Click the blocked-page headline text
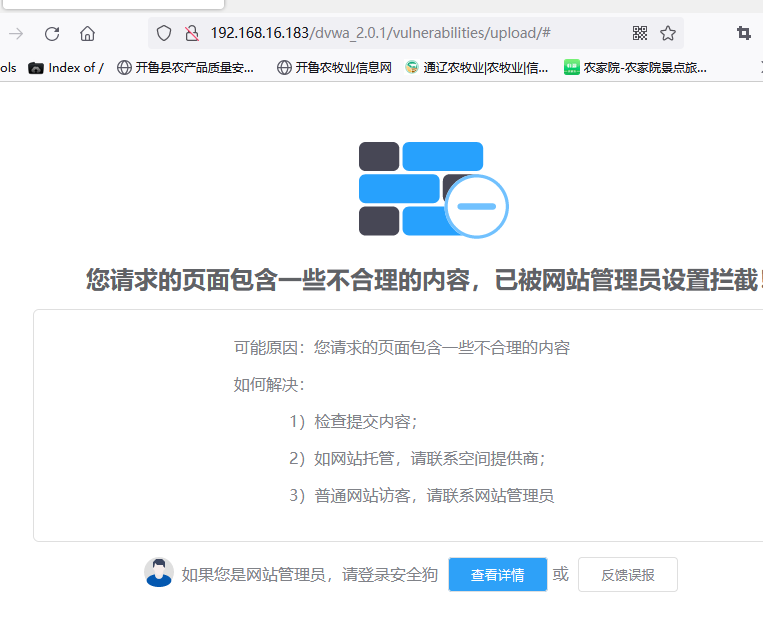This screenshot has width=763, height=638. (424, 280)
